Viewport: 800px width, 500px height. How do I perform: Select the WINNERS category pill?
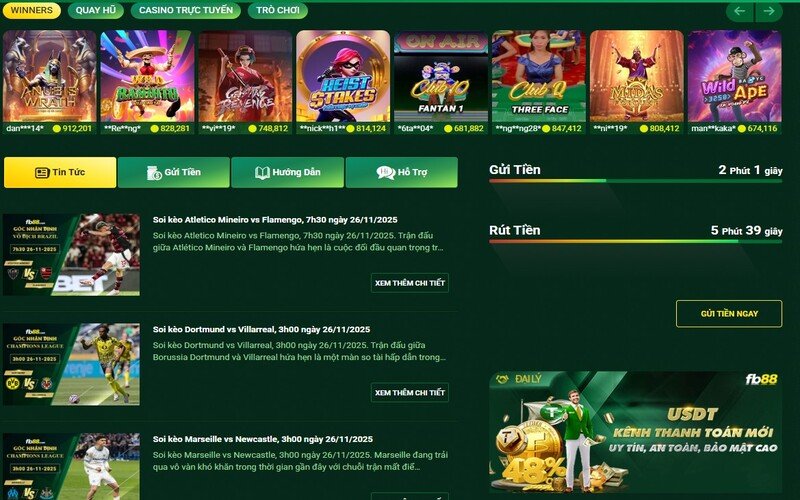(x=32, y=10)
